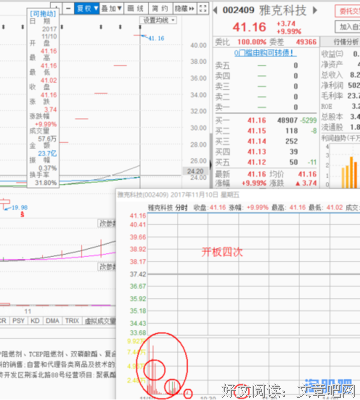Go to previous stock with left arrow
Image resolution: width=360 pixels, height=400 pixels.
[215, 10]
